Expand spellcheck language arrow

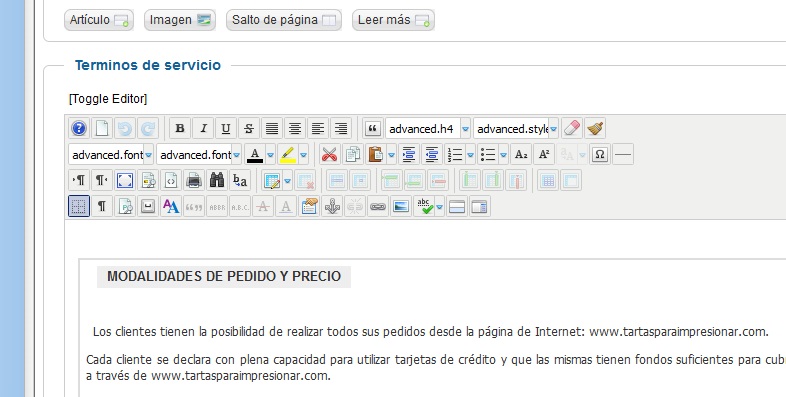440,207
